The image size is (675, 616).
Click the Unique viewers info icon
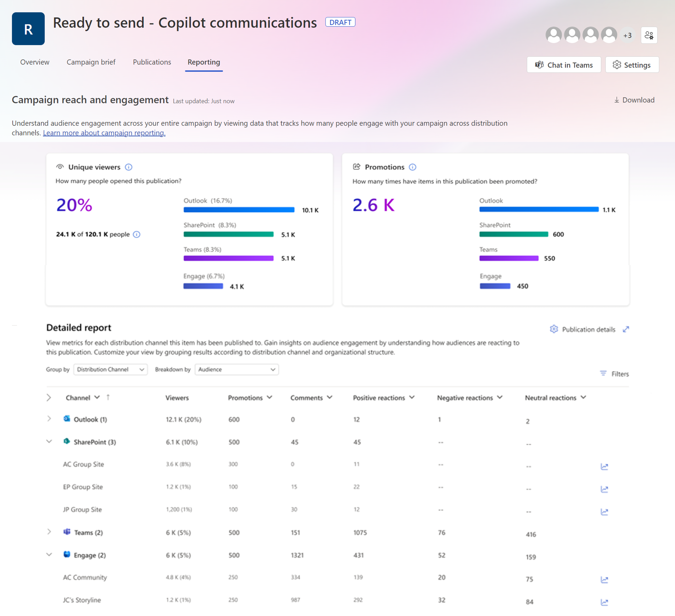[x=129, y=167]
